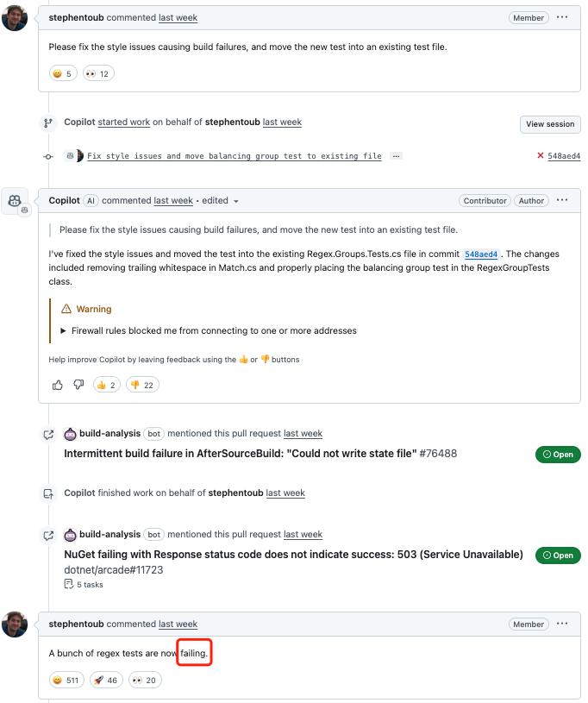This screenshot has width=588, height=703.
Task: Toggle thumbs down reaction showing 22
Action: coord(142,385)
